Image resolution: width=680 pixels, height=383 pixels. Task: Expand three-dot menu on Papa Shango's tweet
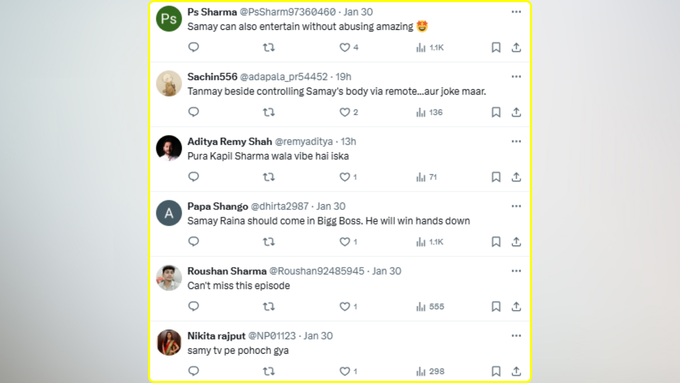coord(516,206)
